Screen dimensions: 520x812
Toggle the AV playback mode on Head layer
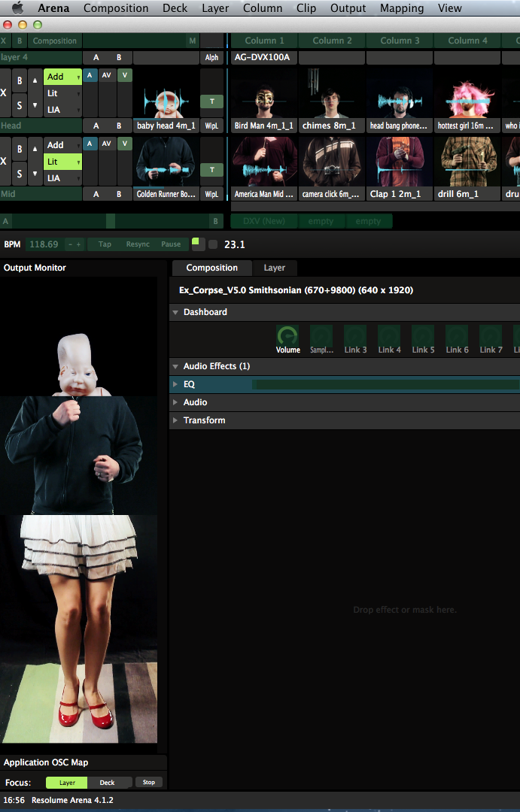(x=107, y=75)
